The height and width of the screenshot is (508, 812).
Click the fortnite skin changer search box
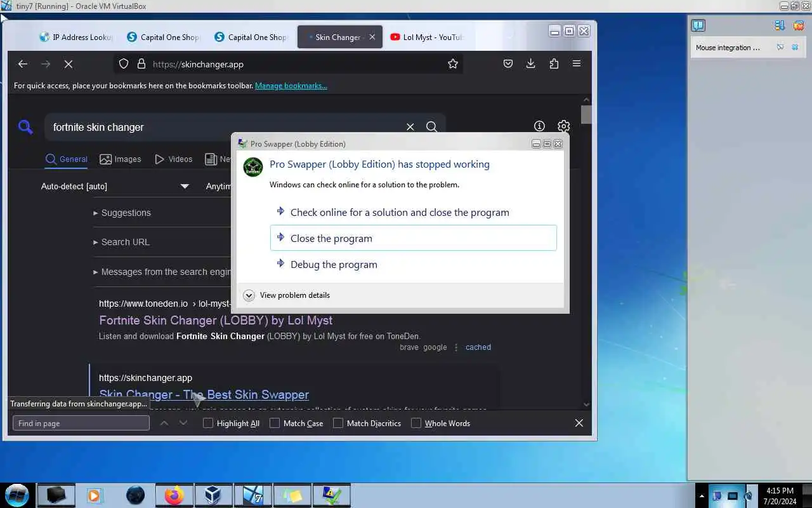pos(225,127)
